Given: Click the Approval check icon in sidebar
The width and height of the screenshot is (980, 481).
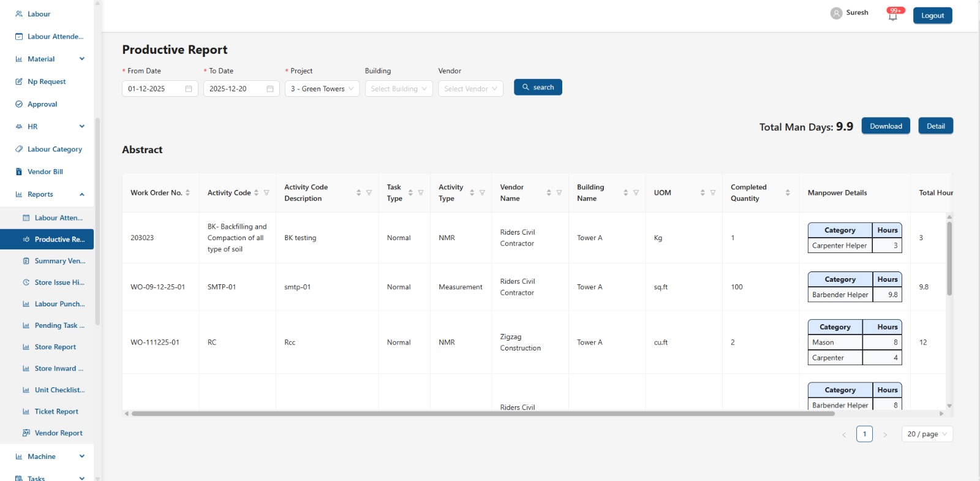Looking at the screenshot, I should point(19,104).
